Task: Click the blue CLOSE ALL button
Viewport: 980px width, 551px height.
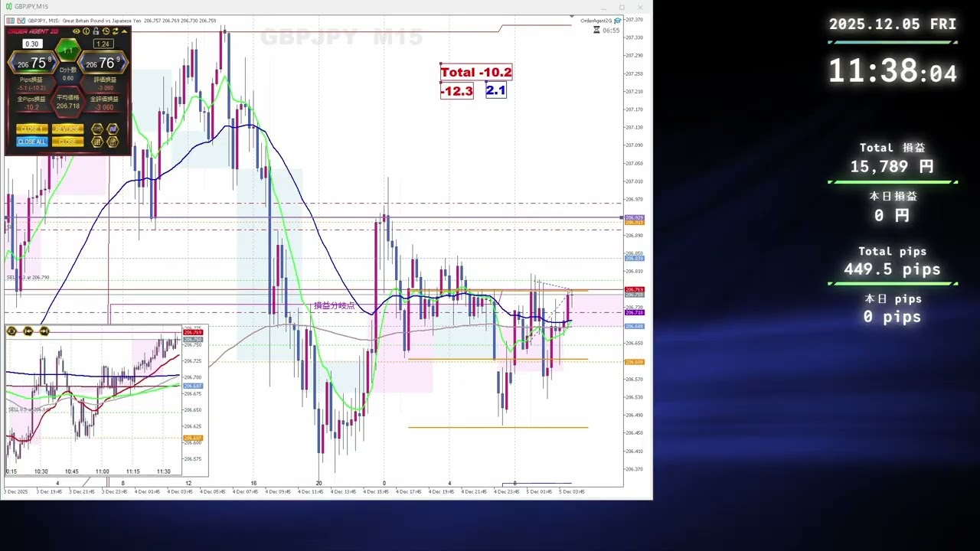Action: 31,142
